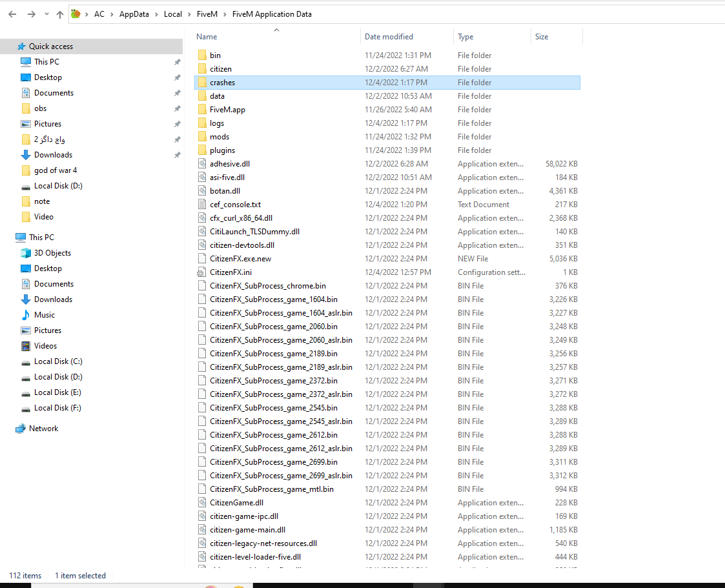Open the note folder in sidebar

tap(42, 201)
